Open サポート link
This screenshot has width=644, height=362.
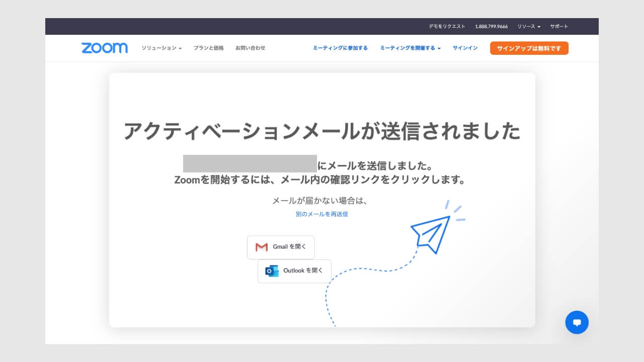(559, 26)
